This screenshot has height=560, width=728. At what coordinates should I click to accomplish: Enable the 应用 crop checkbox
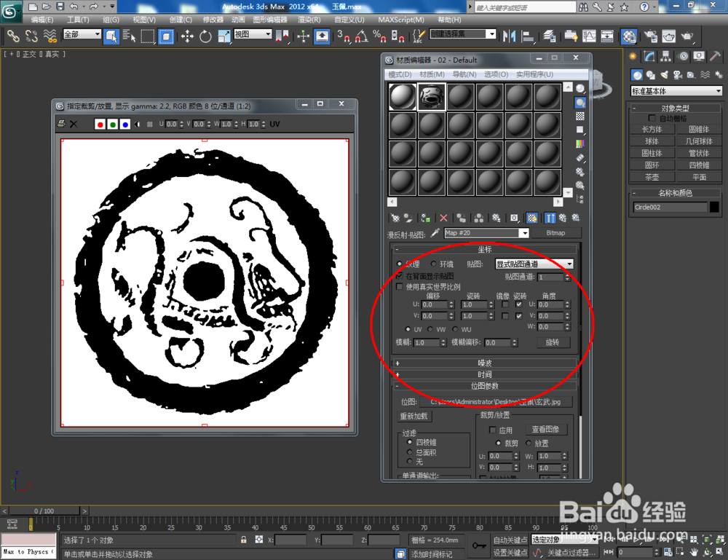tap(493, 430)
